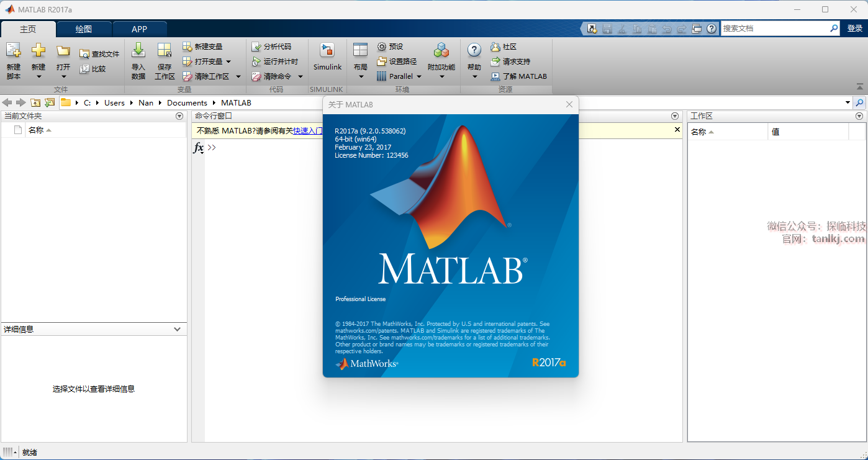Image resolution: width=868 pixels, height=460 pixels.
Task: Launch Simulink from the toolstrip
Action: coord(327,57)
